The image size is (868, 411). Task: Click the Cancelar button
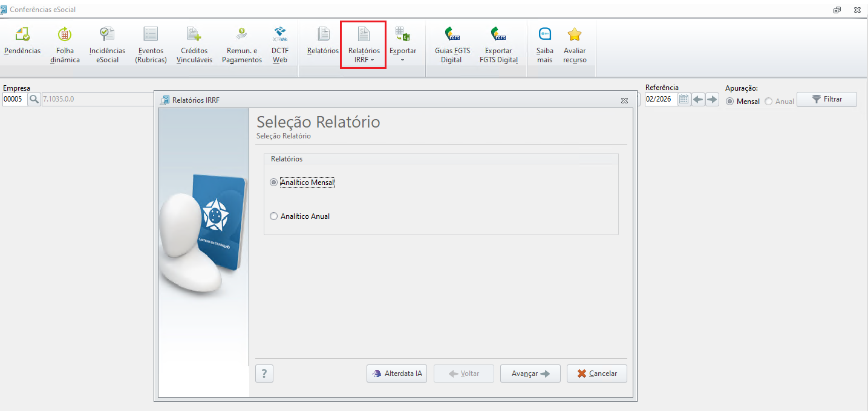point(597,374)
